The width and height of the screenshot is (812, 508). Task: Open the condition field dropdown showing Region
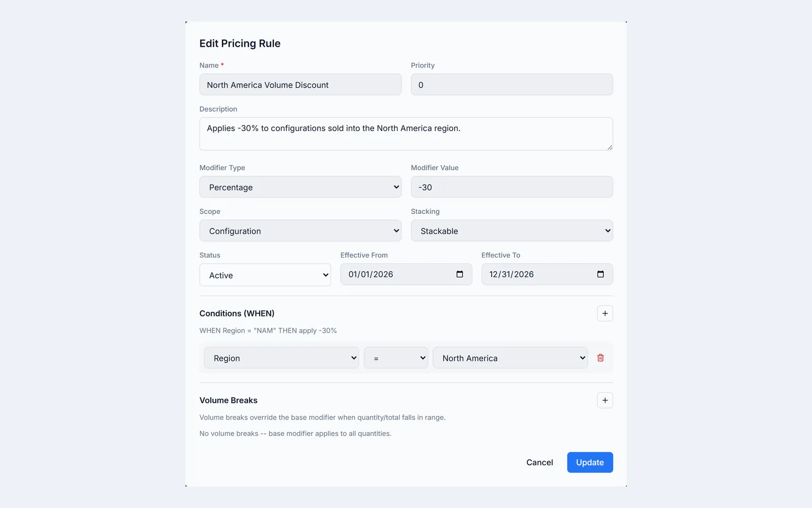(x=282, y=358)
